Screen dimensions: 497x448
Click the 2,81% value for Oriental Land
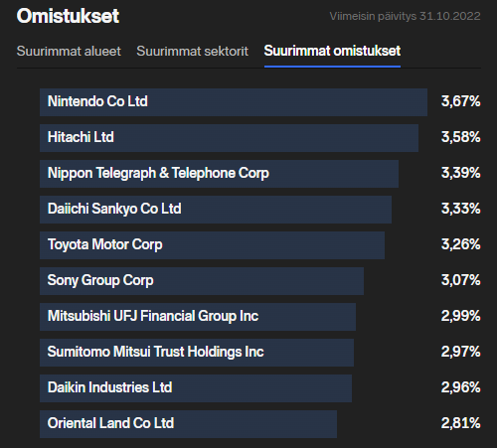(460, 423)
